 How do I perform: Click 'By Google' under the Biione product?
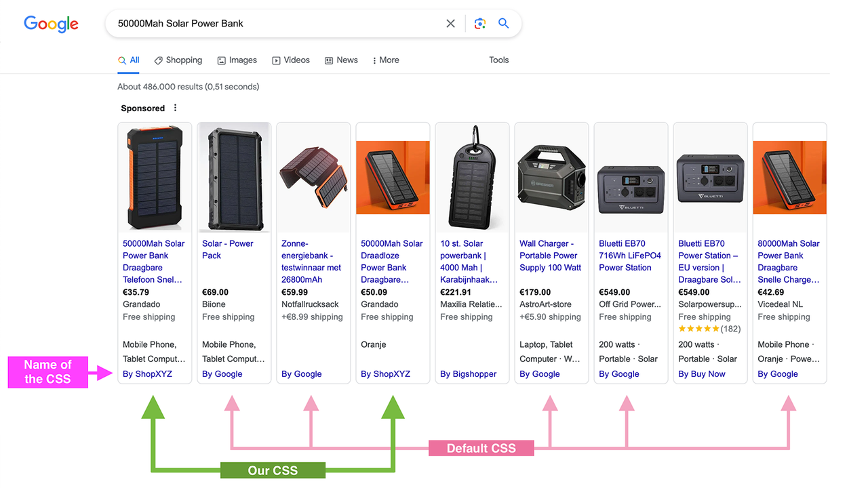(x=222, y=374)
